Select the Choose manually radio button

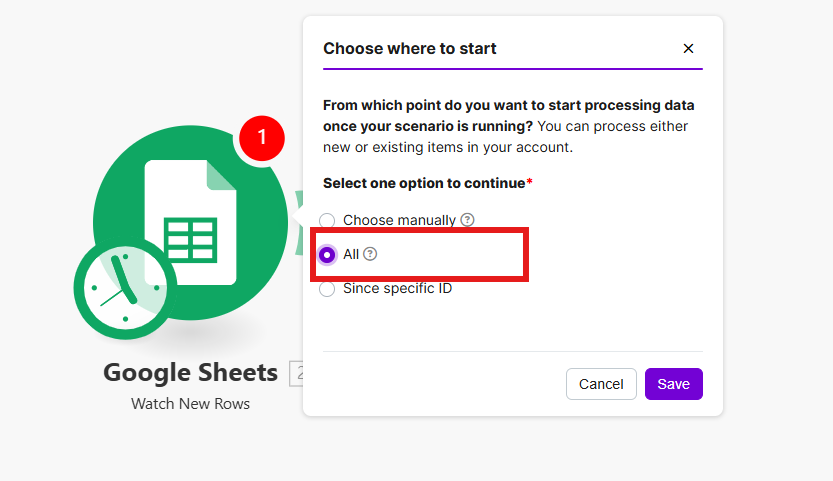click(327, 221)
